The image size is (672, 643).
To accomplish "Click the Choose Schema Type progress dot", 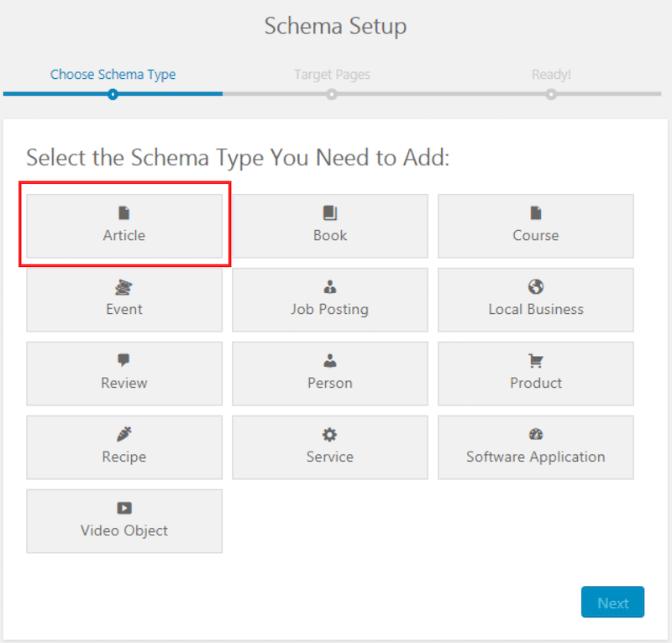I will coord(113,94).
